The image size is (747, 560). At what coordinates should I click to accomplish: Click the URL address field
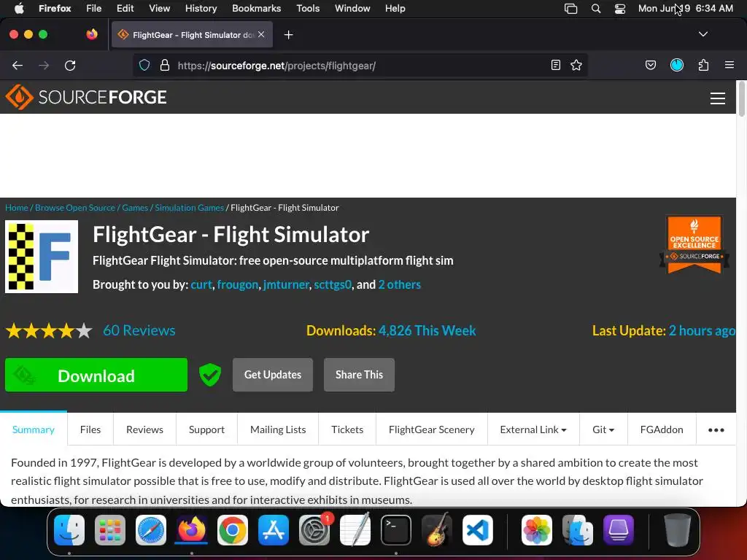[360, 65]
